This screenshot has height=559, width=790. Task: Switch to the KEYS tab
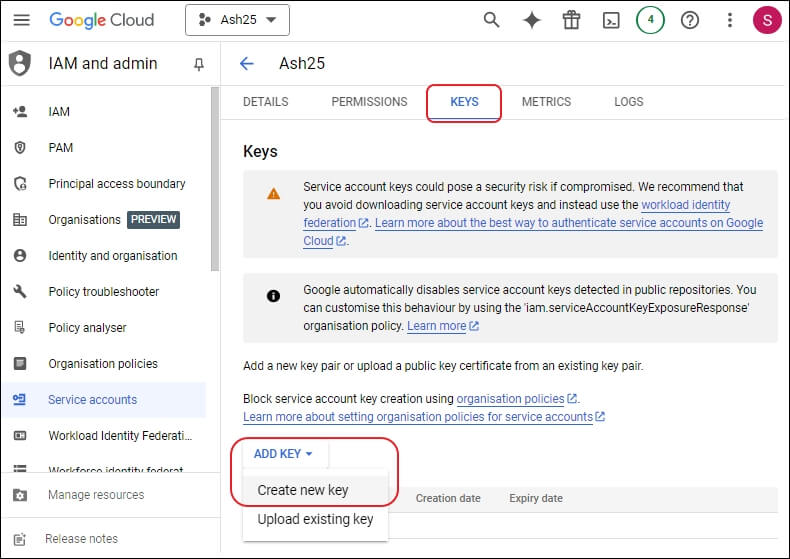(464, 102)
